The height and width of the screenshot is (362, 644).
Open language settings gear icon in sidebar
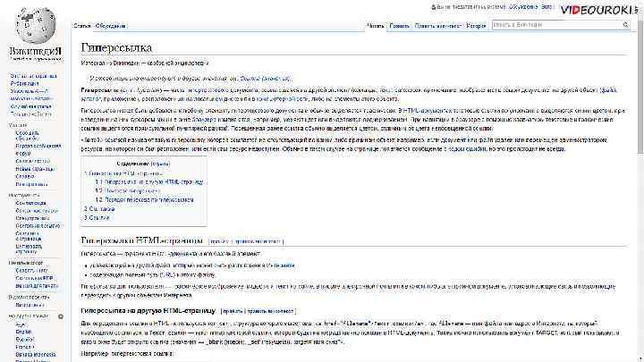pos(61,316)
